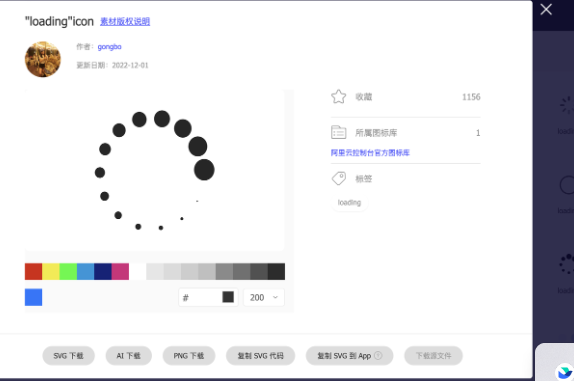Screen dimensions: 574x381
Task: Close the icon detail dialog
Action: pyautogui.click(x=546, y=10)
